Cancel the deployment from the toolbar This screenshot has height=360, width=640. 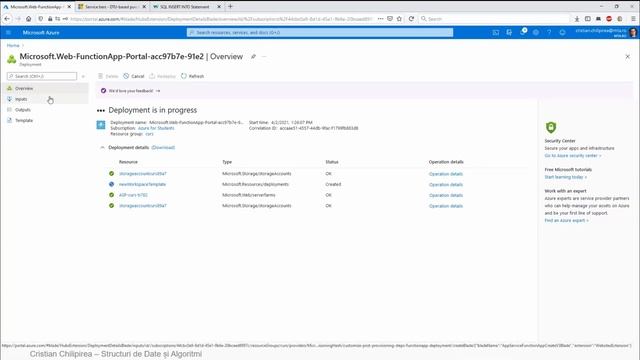[134, 76]
